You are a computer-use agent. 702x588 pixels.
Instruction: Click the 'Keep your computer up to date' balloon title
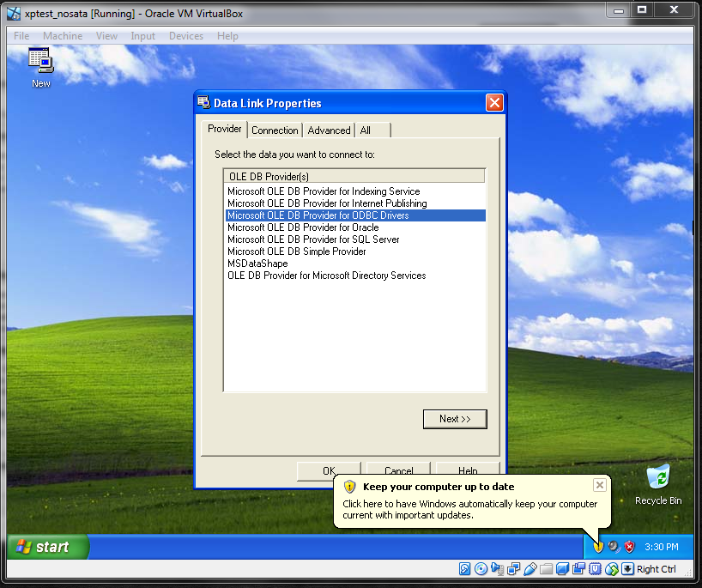coord(439,487)
